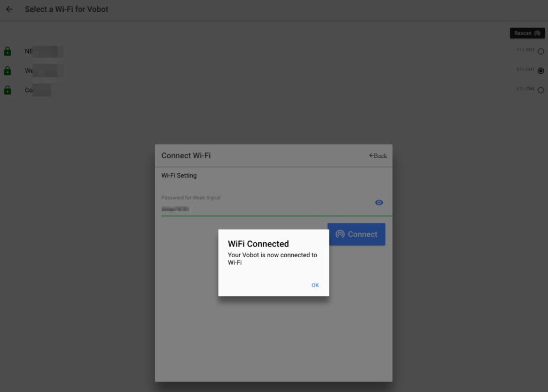Click the Wi-Fi icon inside the Connect button

[340, 234]
